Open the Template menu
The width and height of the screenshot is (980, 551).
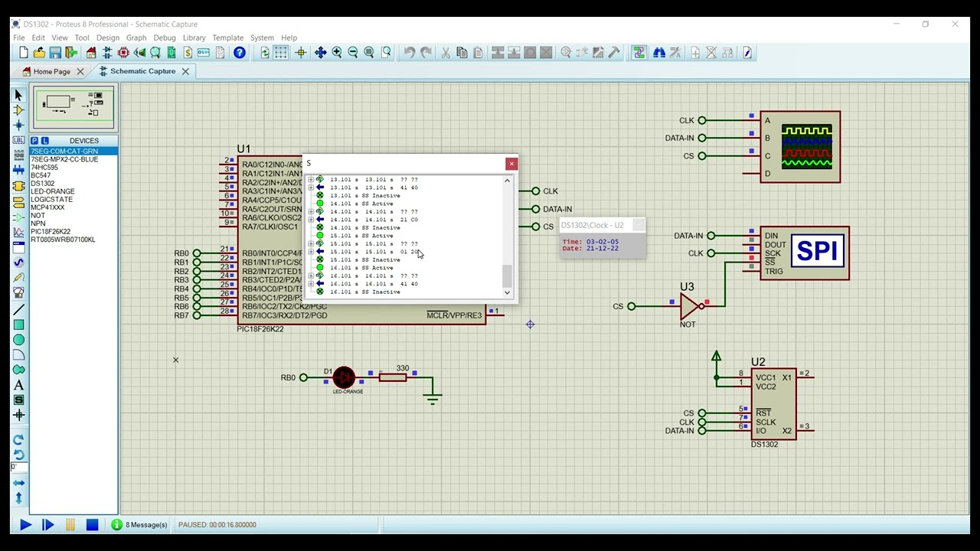[x=227, y=37]
